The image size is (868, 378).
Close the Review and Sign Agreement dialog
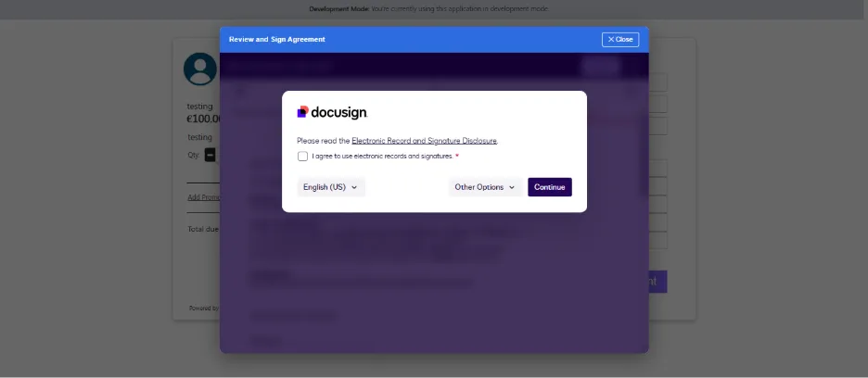click(620, 39)
